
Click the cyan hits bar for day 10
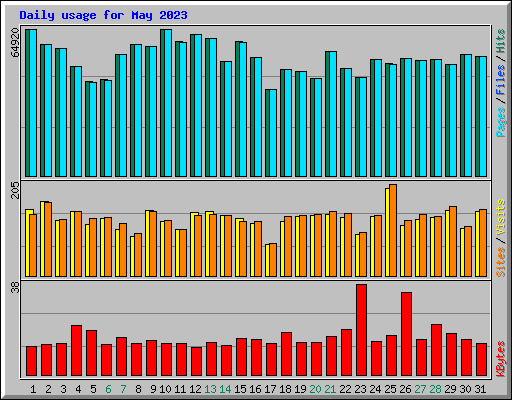(x=168, y=103)
